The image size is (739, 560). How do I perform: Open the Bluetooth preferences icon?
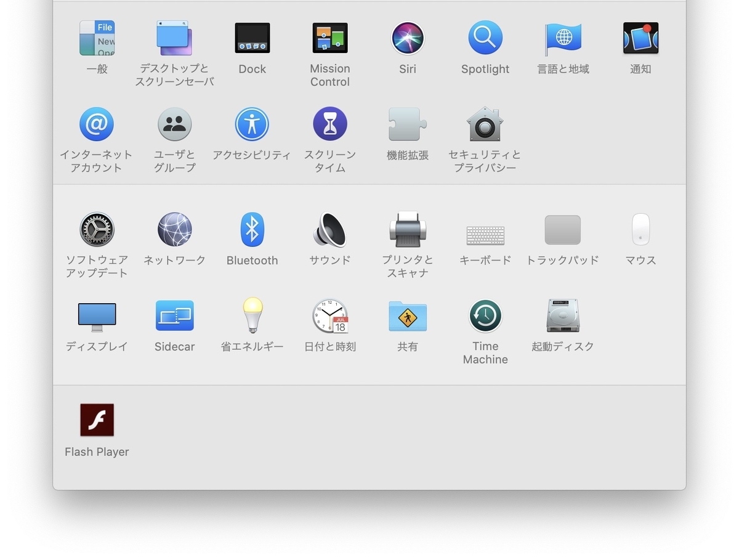252,230
